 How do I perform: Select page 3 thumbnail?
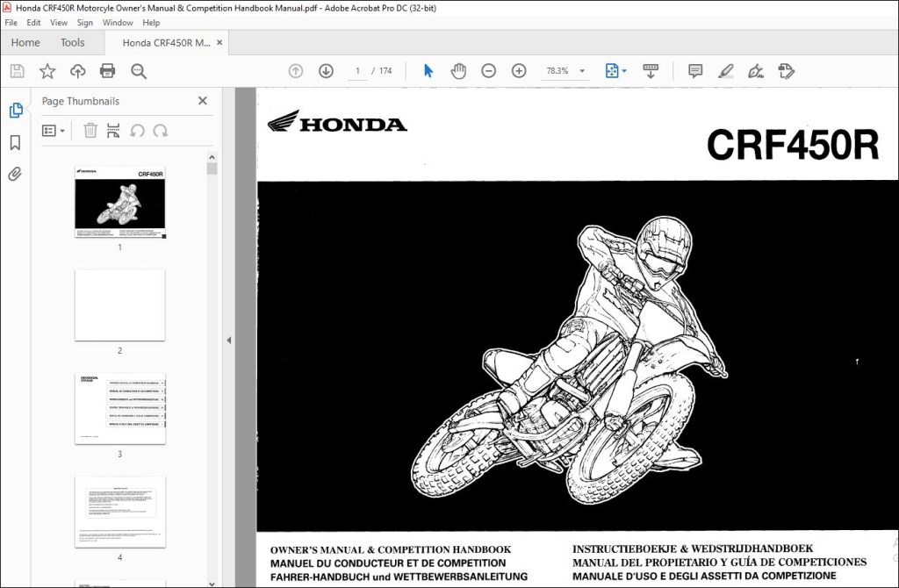tap(119, 409)
